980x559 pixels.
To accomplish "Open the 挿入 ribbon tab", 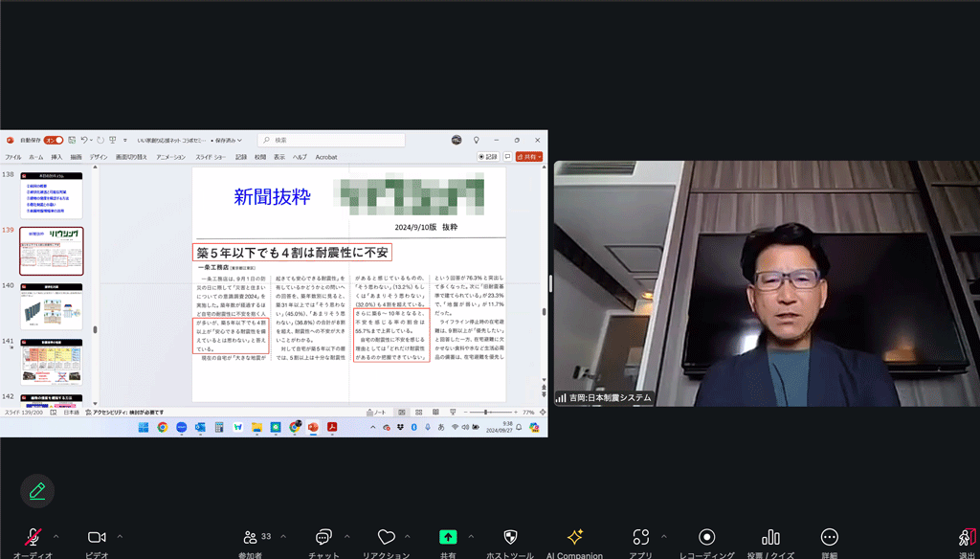I will pyautogui.click(x=56, y=157).
